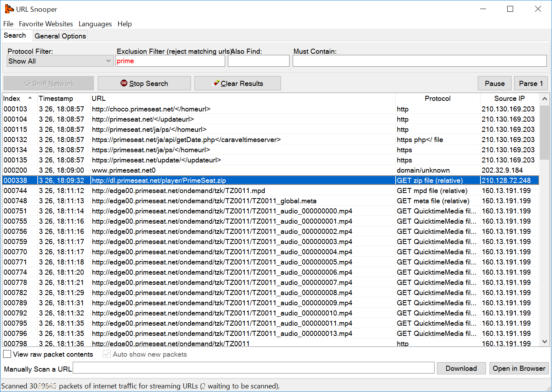Click the Stop Search button

pyautogui.click(x=144, y=83)
